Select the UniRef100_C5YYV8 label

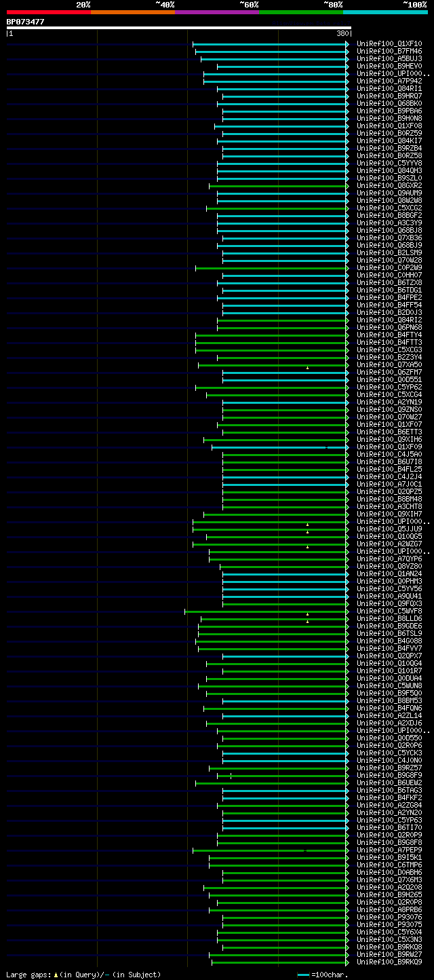pyautogui.click(x=389, y=164)
